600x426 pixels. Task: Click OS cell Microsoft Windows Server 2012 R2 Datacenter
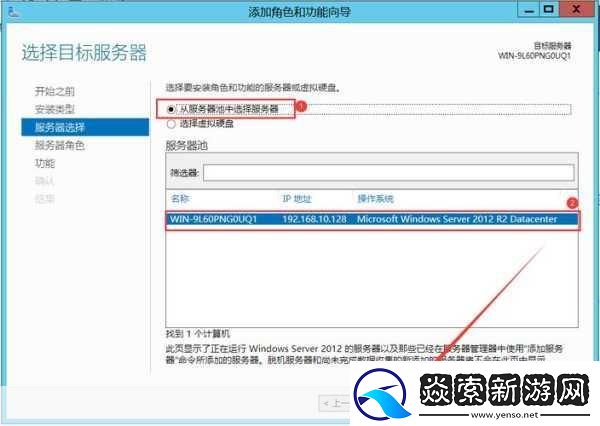(457, 219)
